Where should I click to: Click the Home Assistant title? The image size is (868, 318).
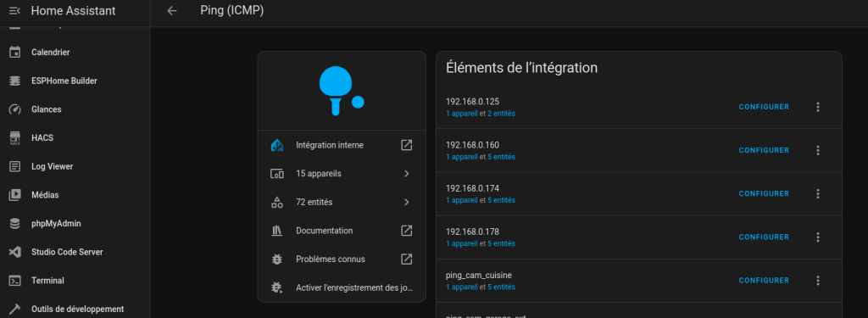(74, 10)
